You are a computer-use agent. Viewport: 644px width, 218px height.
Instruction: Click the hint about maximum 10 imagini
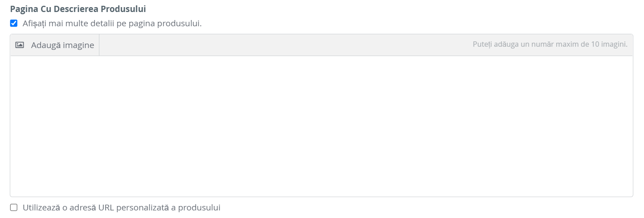pyautogui.click(x=550, y=44)
